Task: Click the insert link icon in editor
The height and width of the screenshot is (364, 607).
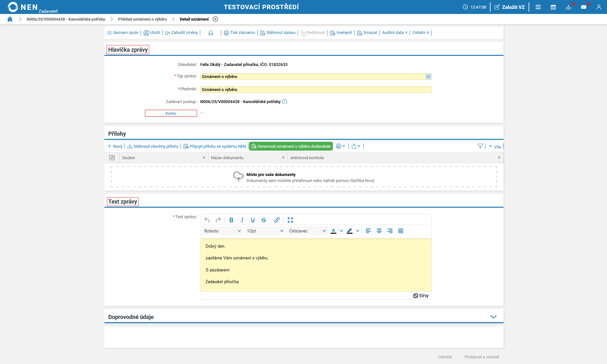Action: [277, 220]
